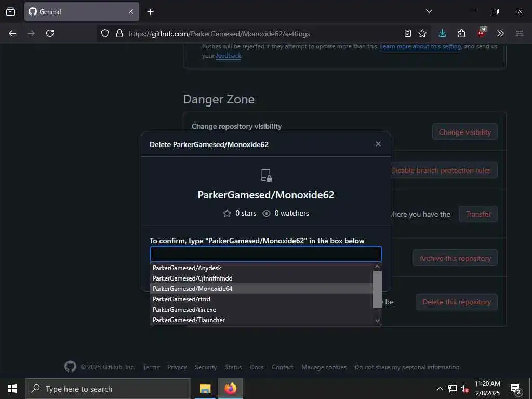Open extensions puzzle icon

coord(461,33)
